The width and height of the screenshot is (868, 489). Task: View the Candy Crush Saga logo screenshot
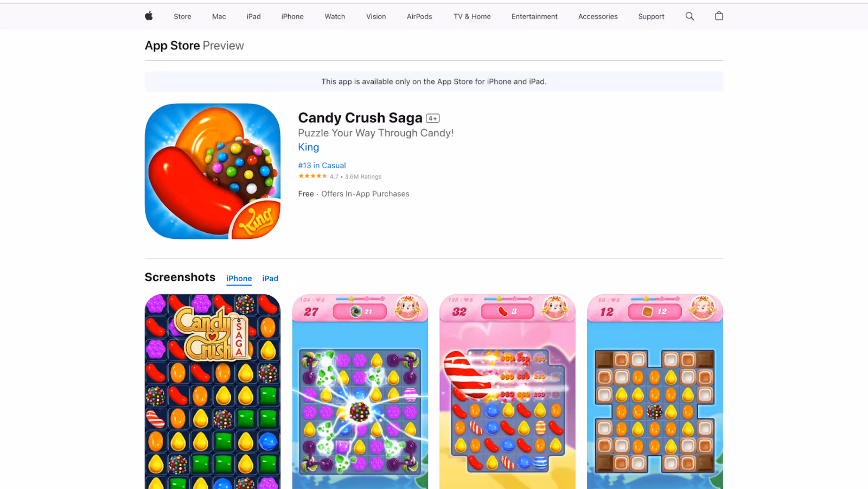click(x=213, y=391)
